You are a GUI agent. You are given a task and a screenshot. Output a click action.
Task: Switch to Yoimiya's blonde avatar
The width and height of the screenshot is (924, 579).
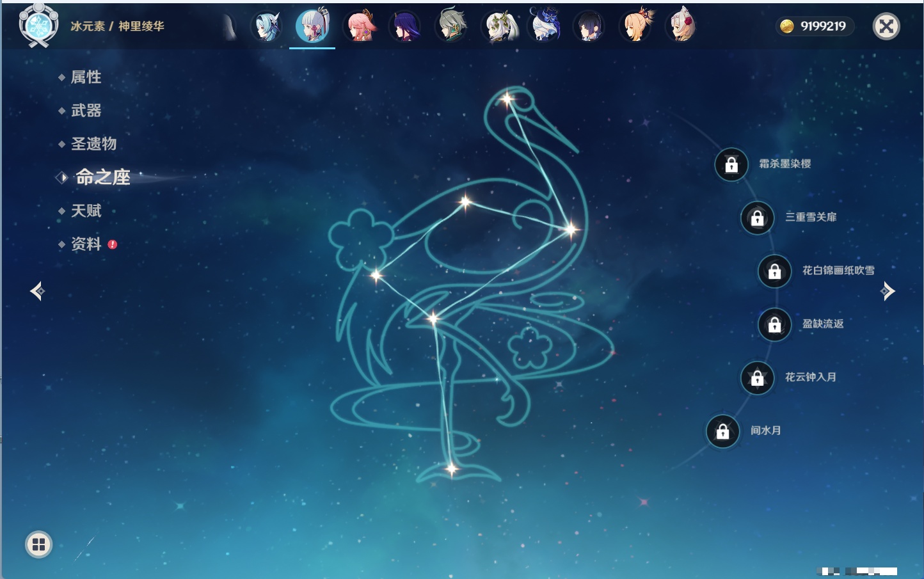point(636,26)
